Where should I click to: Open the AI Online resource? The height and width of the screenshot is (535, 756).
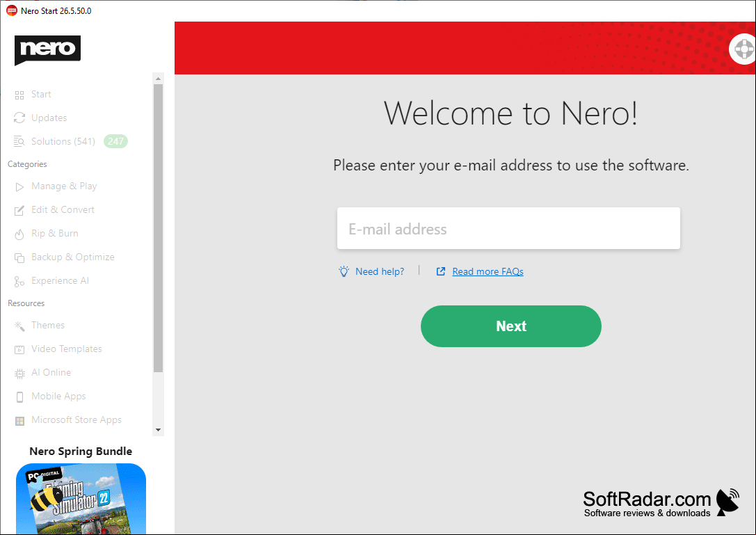pos(51,372)
